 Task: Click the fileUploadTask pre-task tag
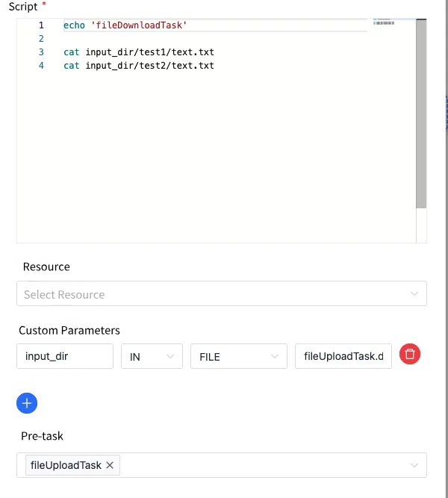(66, 465)
